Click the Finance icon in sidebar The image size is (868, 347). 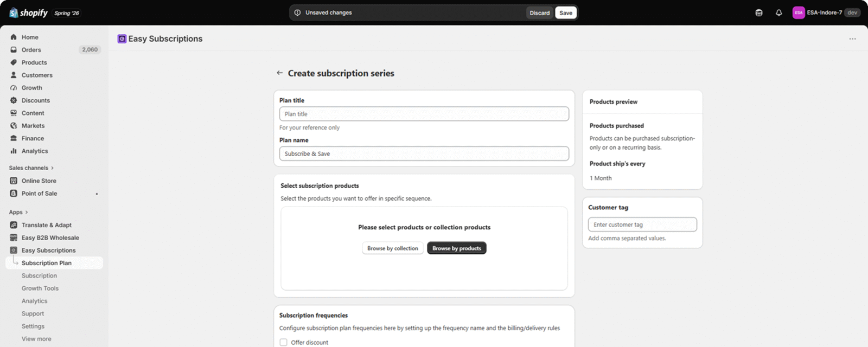[x=14, y=138]
